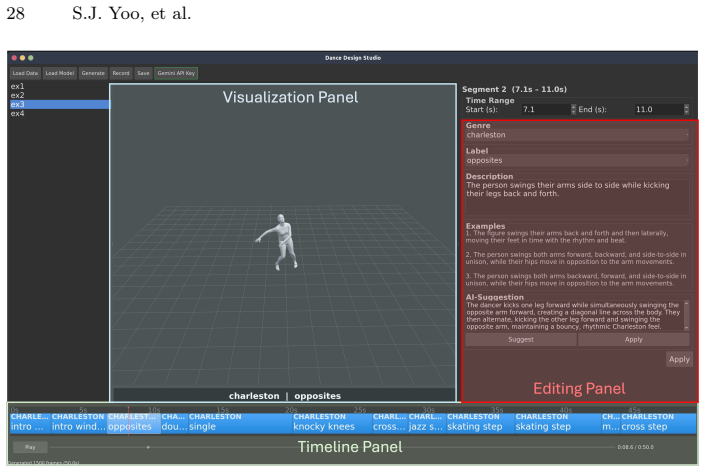Open the Label dropdown showing opposites
This screenshot has height=472, width=705.
click(x=578, y=160)
